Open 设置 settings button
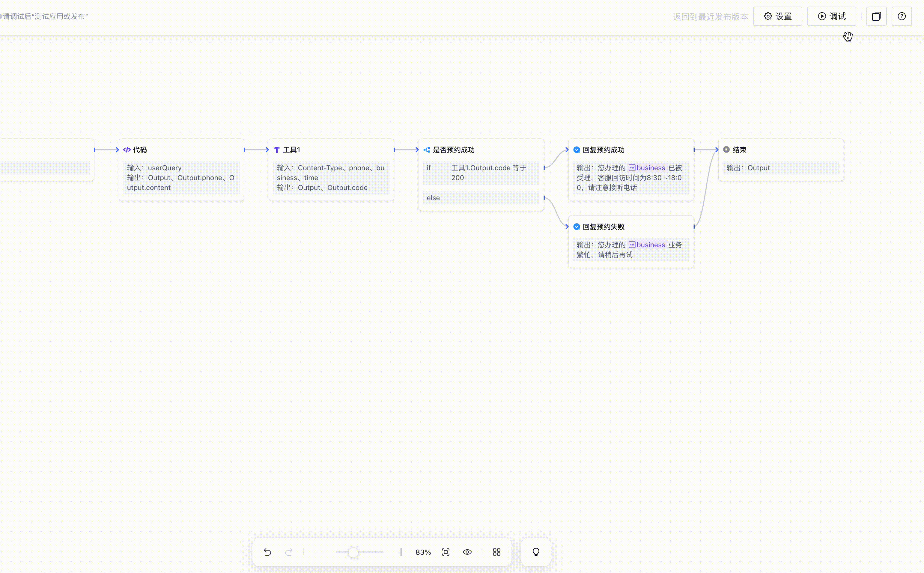This screenshot has width=924, height=573. pyautogui.click(x=777, y=16)
